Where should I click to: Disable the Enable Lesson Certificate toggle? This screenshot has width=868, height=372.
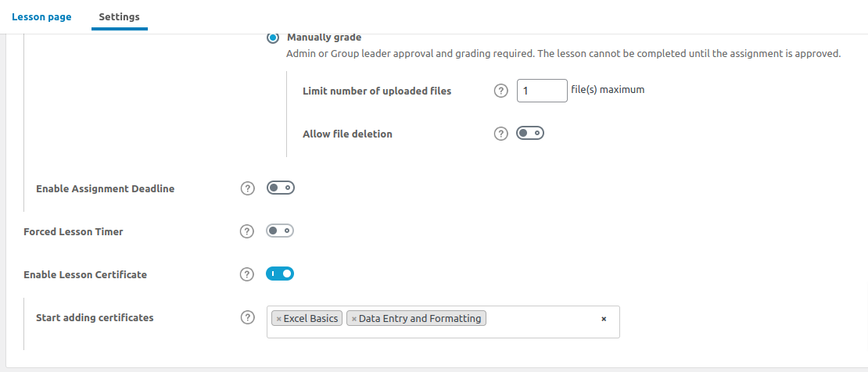tap(280, 274)
